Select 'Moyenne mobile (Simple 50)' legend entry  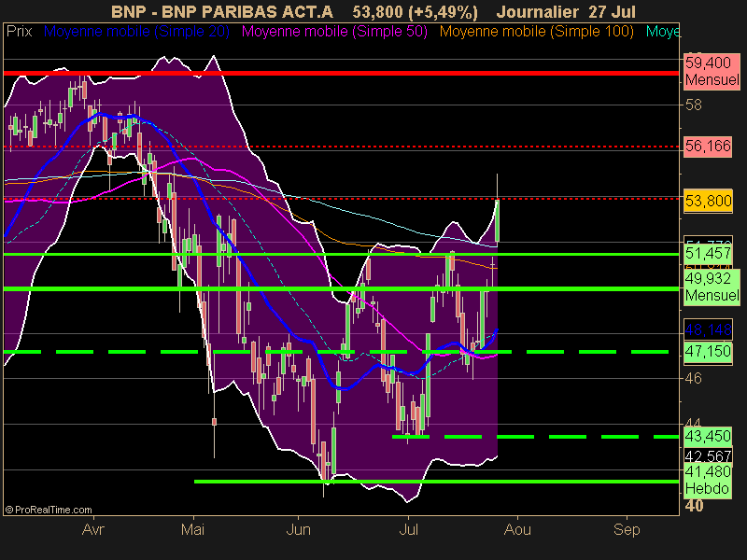point(334,32)
